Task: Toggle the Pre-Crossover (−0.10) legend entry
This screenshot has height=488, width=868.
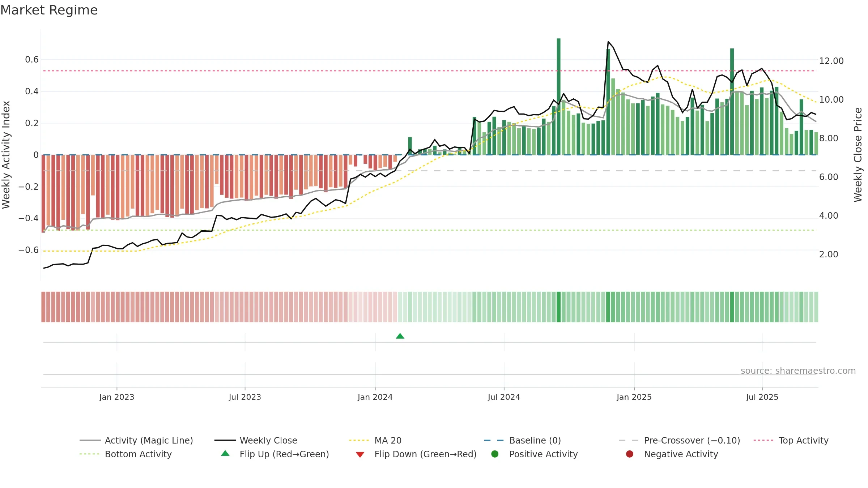Action: coord(680,440)
